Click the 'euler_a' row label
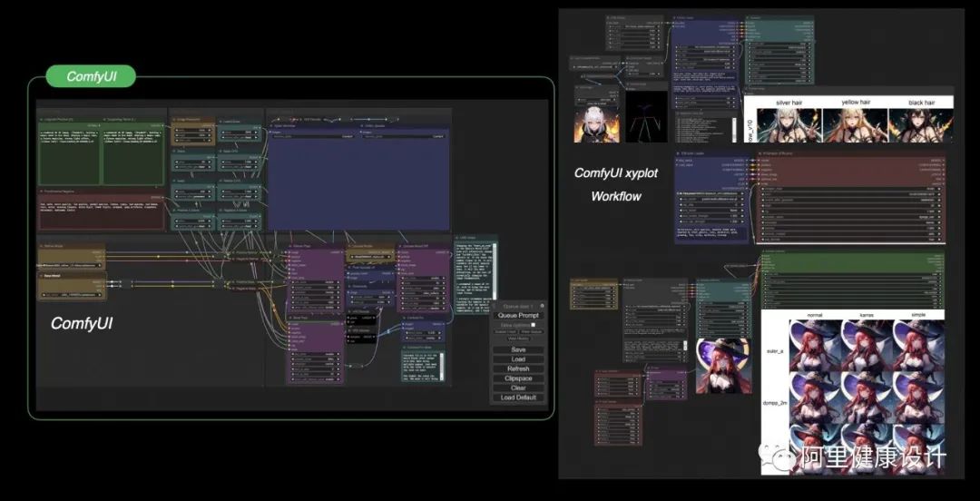 coord(774,352)
